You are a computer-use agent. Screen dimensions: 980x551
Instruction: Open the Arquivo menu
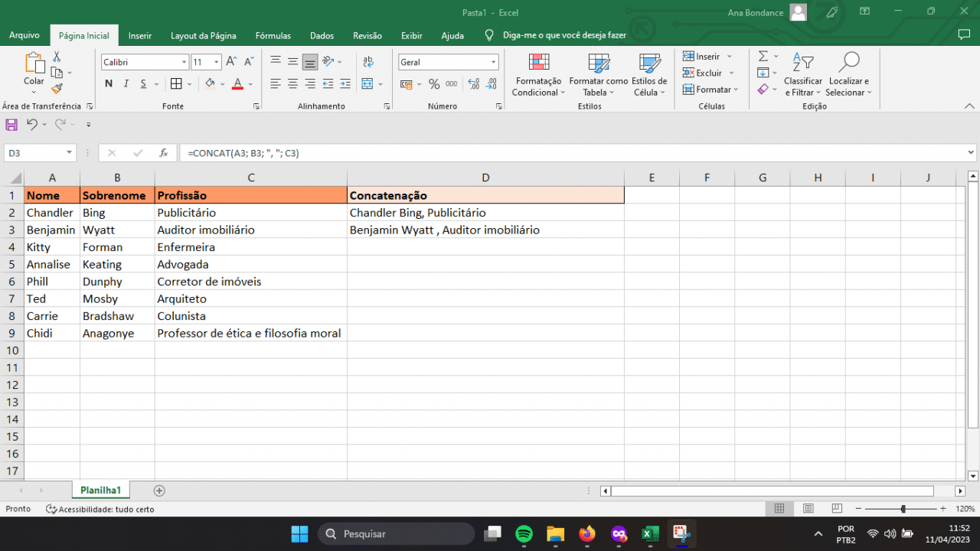pyautogui.click(x=24, y=35)
